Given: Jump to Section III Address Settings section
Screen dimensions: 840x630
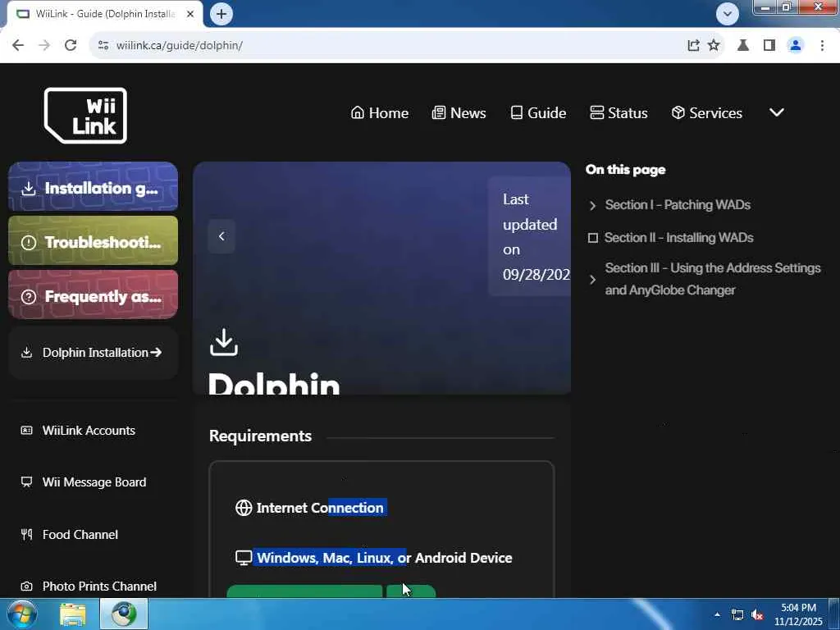Looking at the screenshot, I should coord(713,279).
